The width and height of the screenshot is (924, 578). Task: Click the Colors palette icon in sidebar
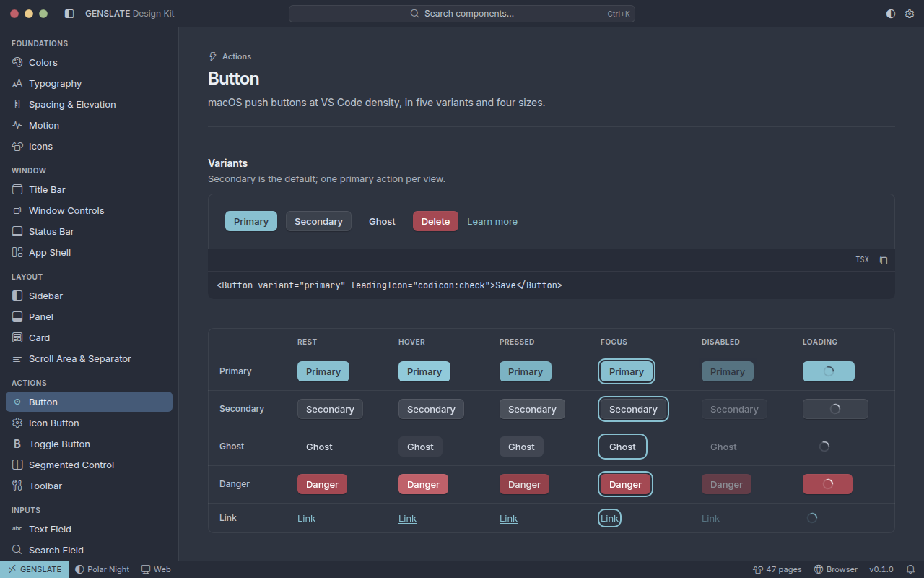(17, 63)
